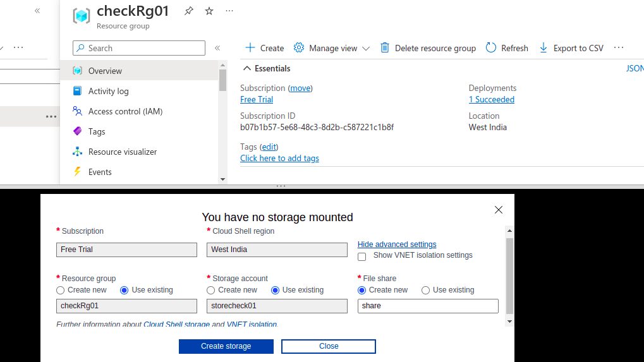Open the Overview menu item
644x362 pixels.
[139, 71]
